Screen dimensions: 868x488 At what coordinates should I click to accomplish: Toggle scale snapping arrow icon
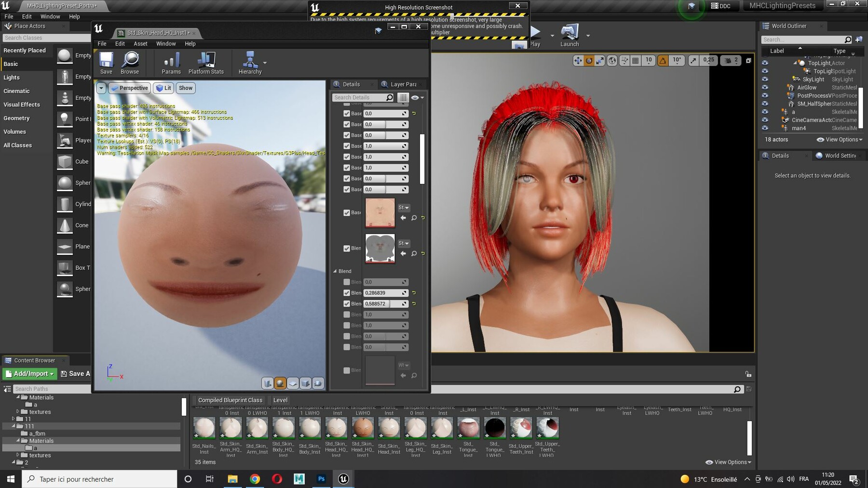pos(693,60)
